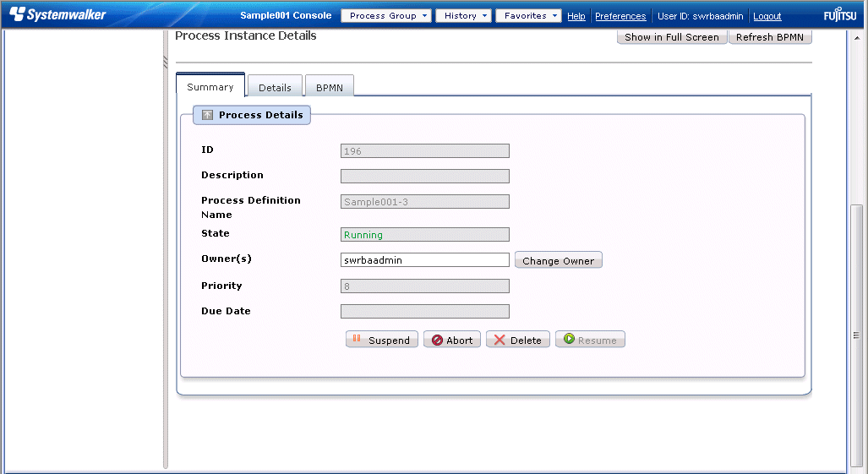The height and width of the screenshot is (474, 868).
Task: Click the Due Date field
Action: [x=425, y=312]
